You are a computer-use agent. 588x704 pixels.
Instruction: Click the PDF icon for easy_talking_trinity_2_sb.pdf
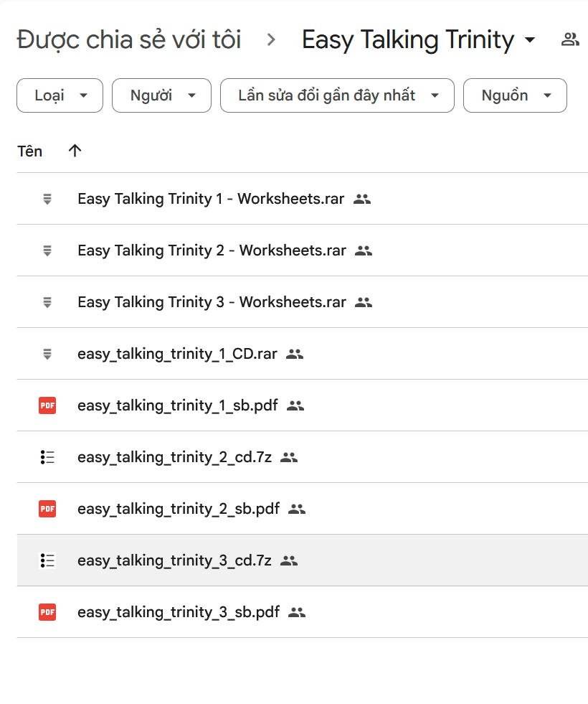(47, 509)
